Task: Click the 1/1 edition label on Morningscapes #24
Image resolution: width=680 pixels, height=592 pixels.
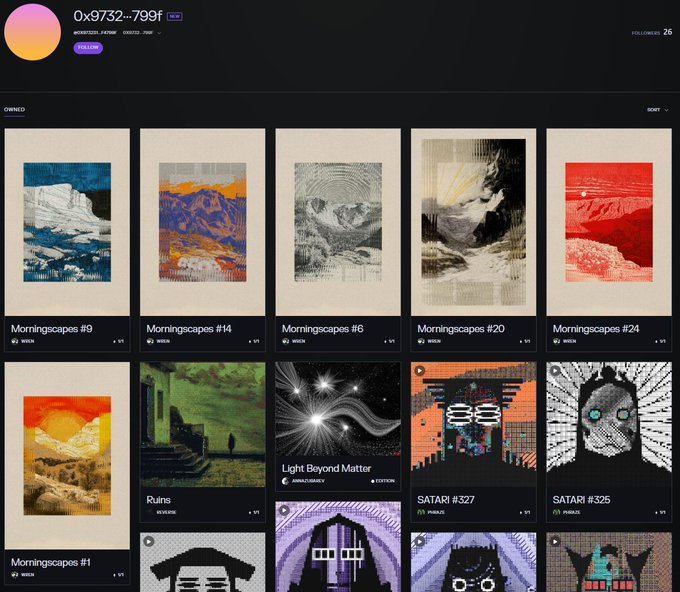Action: (659, 341)
